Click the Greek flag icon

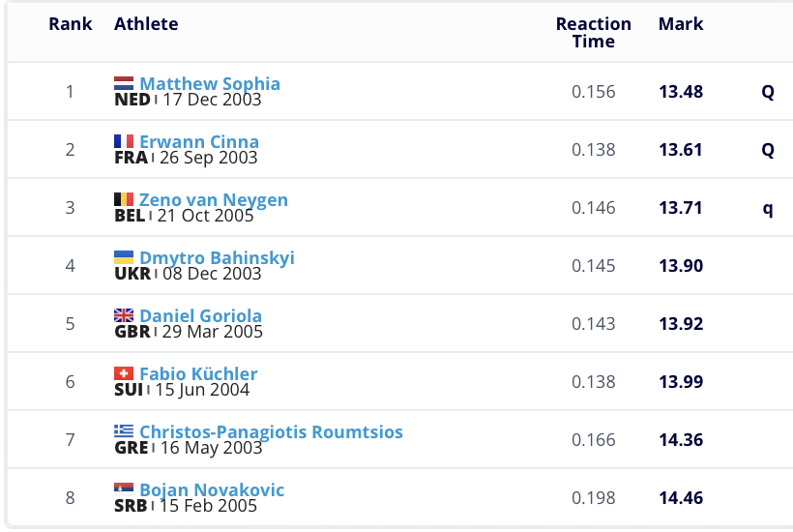click(x=124, y=432)
